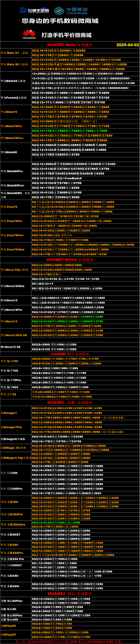Screen dimensions: 140x644
Task: Click the 华为 Pura70Ultra model label
Action: (13, 250)
